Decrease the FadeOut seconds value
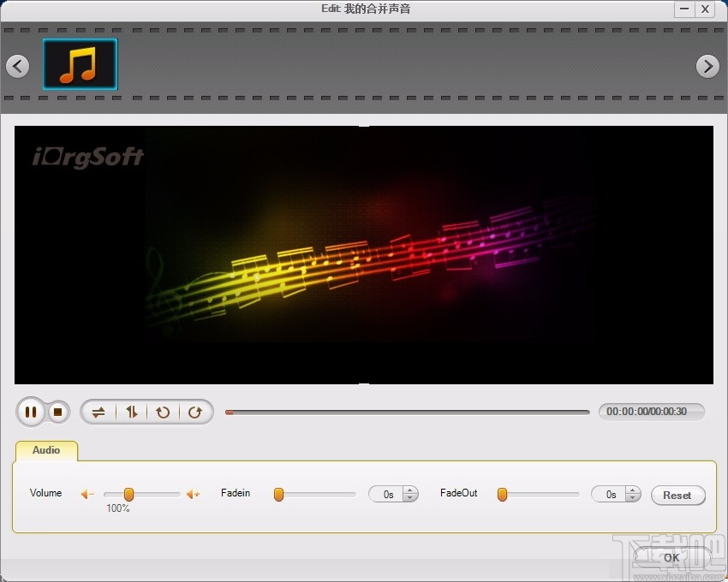The height and width of the screenshot is (582, 728). (633, 498)
